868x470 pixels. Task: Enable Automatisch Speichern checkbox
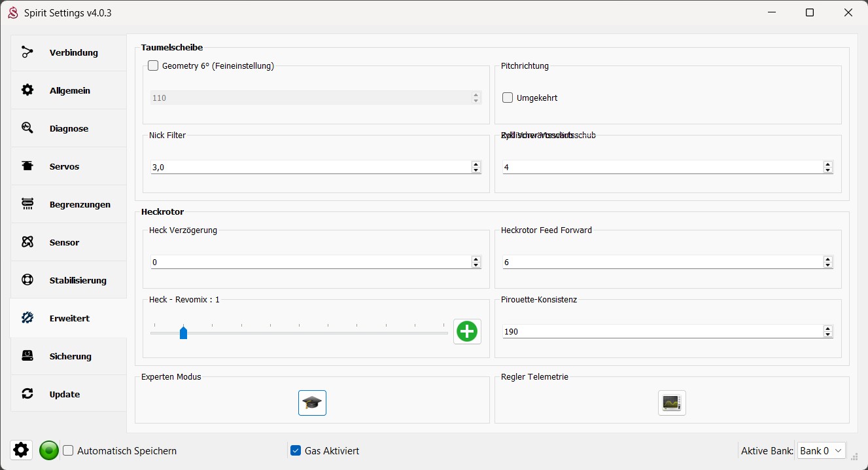click(68, 450)
